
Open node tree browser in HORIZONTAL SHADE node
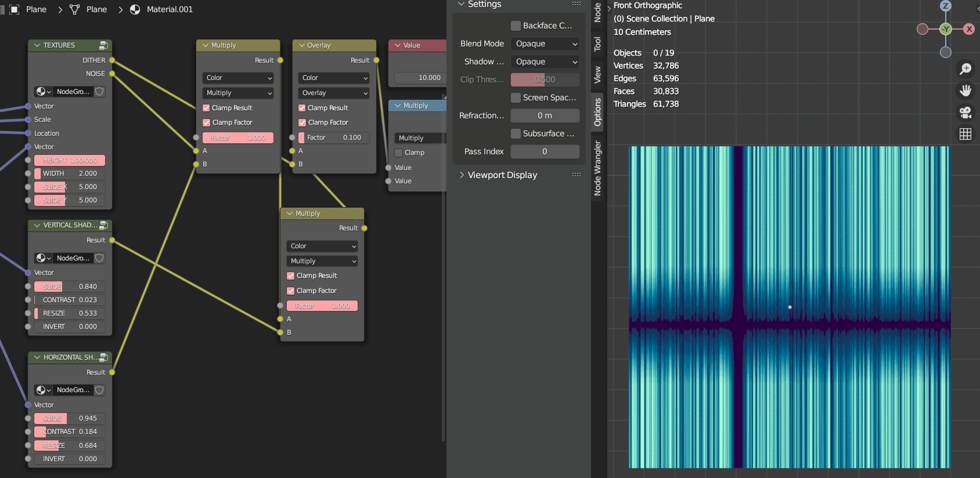tap(44, 390)
